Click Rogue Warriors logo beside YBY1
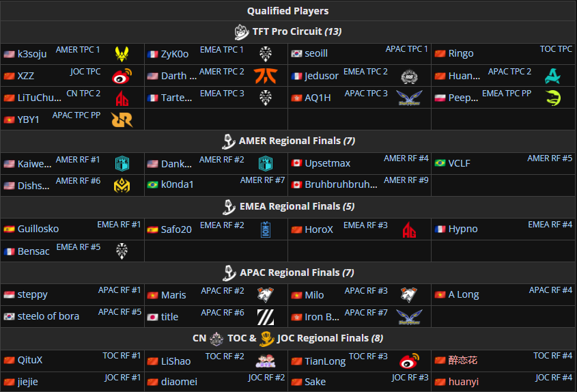The width and height of the screenshot is (577, 392). 122,120
